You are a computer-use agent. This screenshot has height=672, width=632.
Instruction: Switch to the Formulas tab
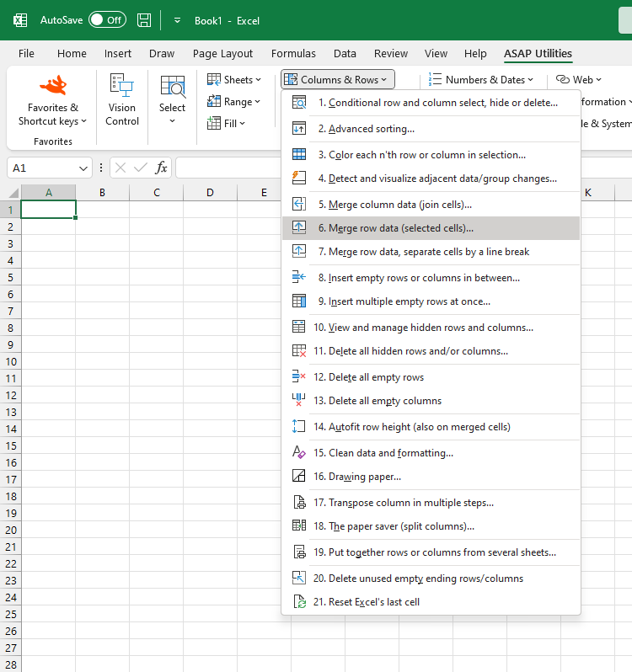tap(293, 54)
